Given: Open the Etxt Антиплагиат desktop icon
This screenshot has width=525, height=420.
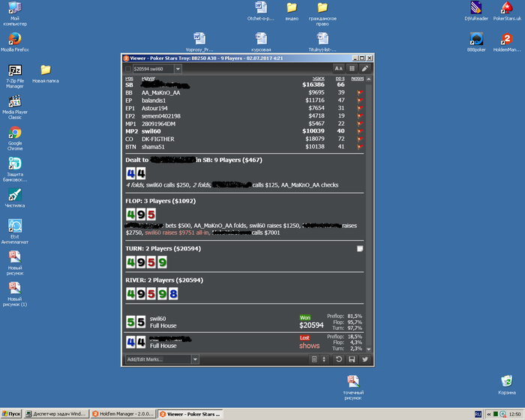Looking at the screenshot, I should click(15, 232).
